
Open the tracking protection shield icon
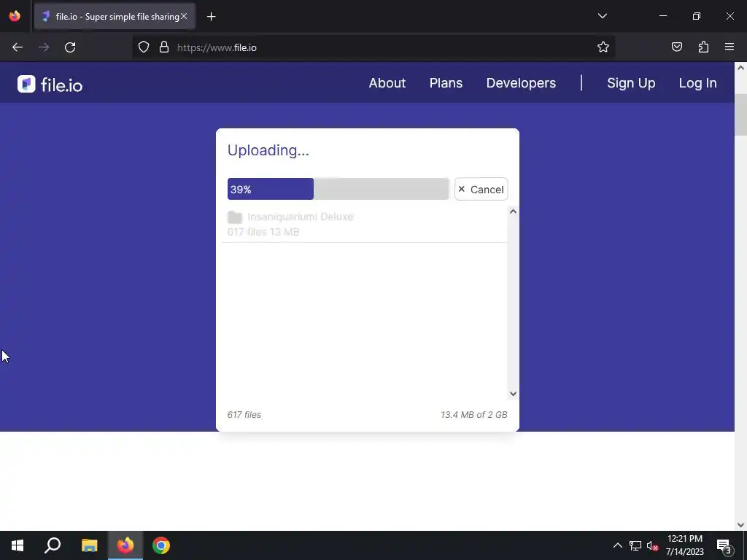(x=144, y=47)
